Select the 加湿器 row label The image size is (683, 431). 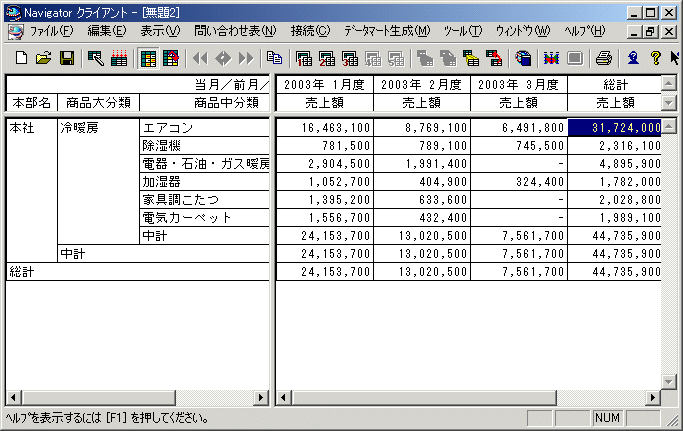(x=205, y=182)
